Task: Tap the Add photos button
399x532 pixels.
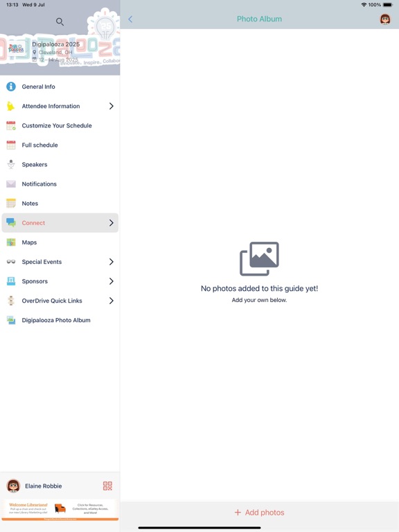Action: tap(260, 513)
